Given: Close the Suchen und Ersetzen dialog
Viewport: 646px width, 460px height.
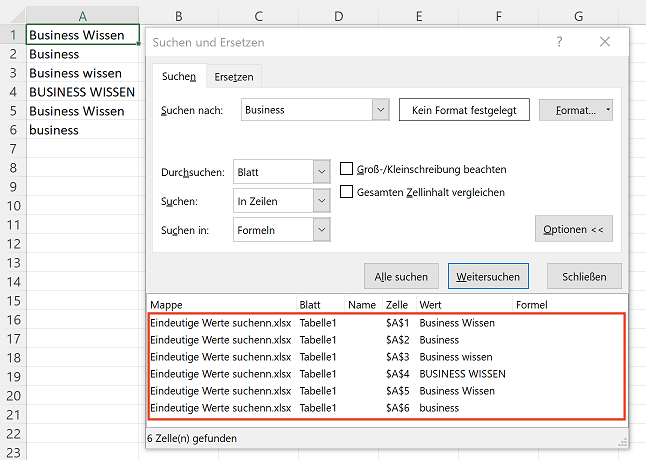Looking at the screenshot, I should click(605, 42).
